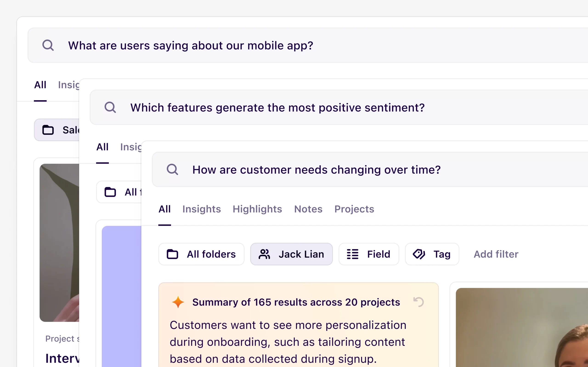
Task: Open the woman's video thumbnail card
Action: (x=522, y=328)
